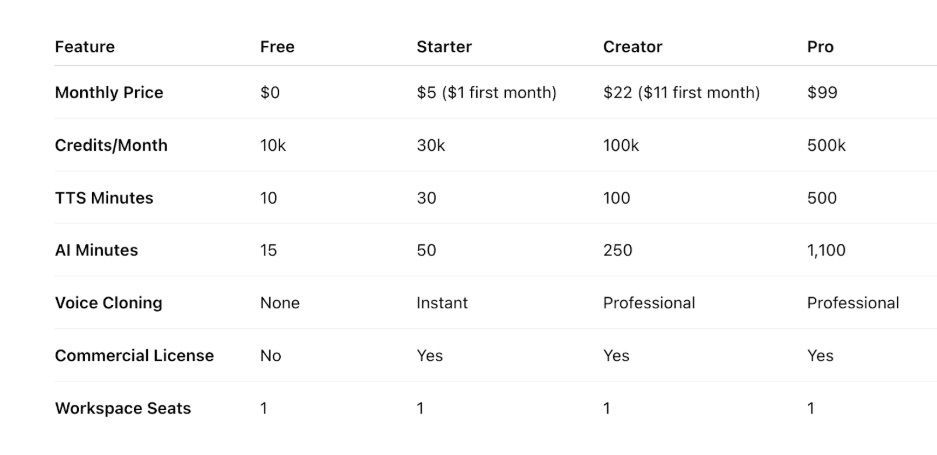
Task: Select the $99 Pro price
Action: pos(822,93)
